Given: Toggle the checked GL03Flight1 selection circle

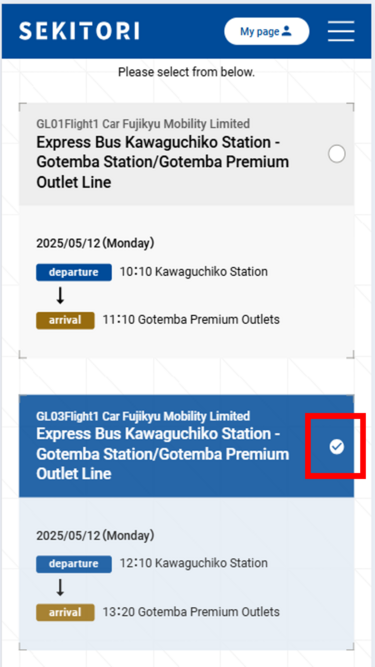Looking at the screenshot, I should coord(337,447).
